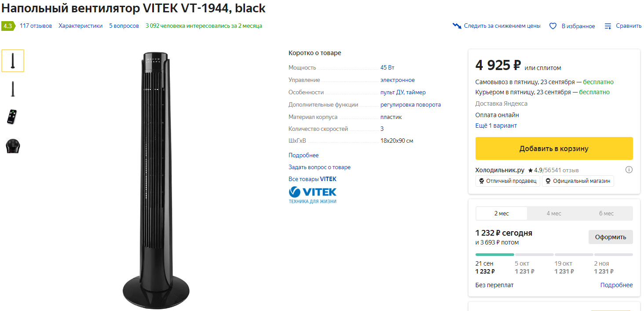Switch to the 4 мес installment option
Viewport: 644px width, 311px height.
point(554,213)
